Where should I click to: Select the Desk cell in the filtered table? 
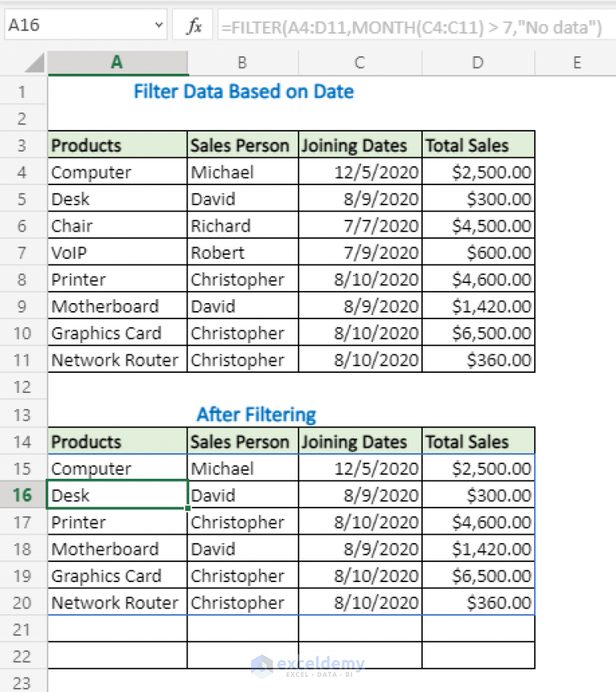pos(117,495)
